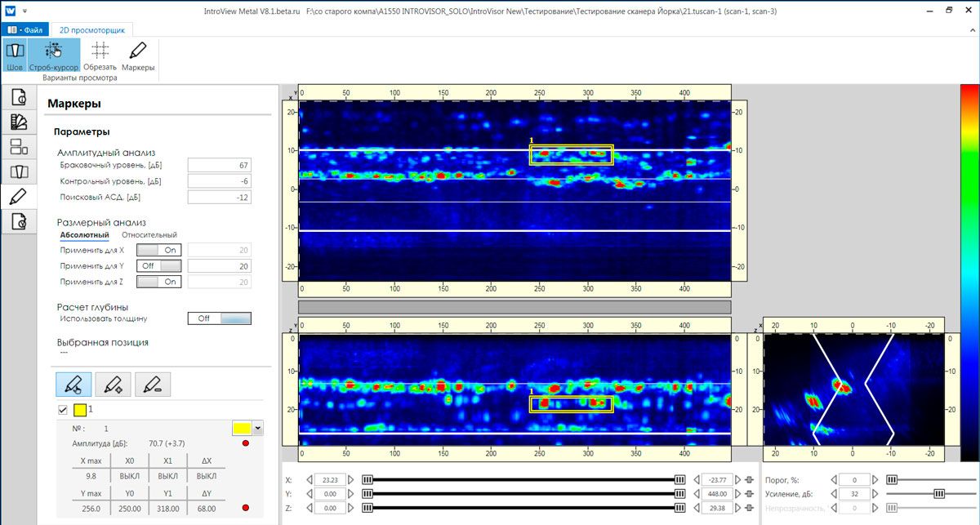The height and width of the screenshot is (525, 980).
Task: Click the red indicator beside ΔY value 68.00
Action: tap(247, 509)
